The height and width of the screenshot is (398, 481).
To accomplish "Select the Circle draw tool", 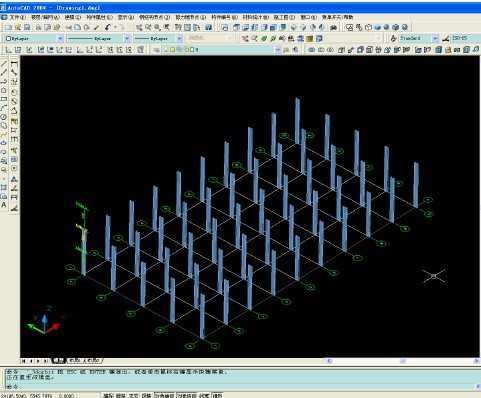I will click(x=4, y=117).
